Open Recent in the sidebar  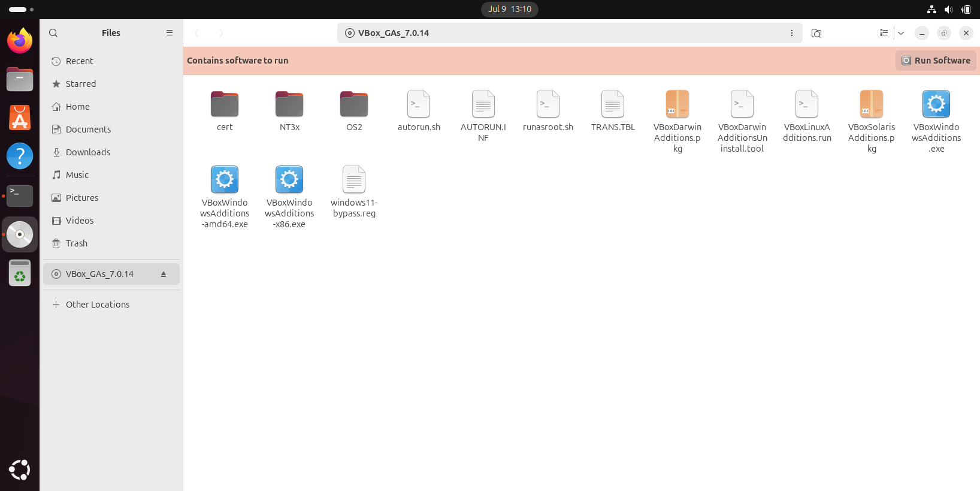111,61
